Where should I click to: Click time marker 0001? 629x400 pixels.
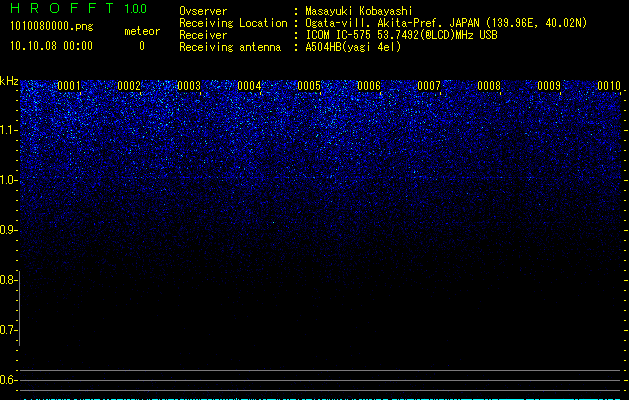coord(69,86)
